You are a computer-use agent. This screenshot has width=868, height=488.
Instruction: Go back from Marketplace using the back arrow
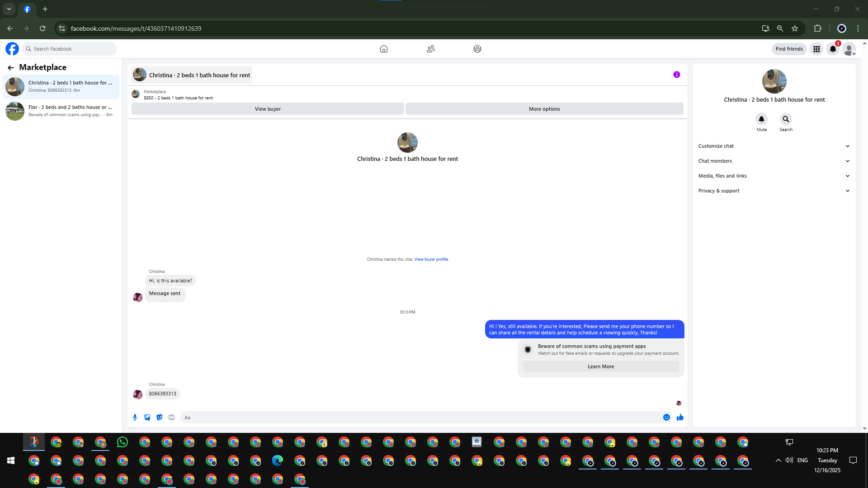pos(10,68)
